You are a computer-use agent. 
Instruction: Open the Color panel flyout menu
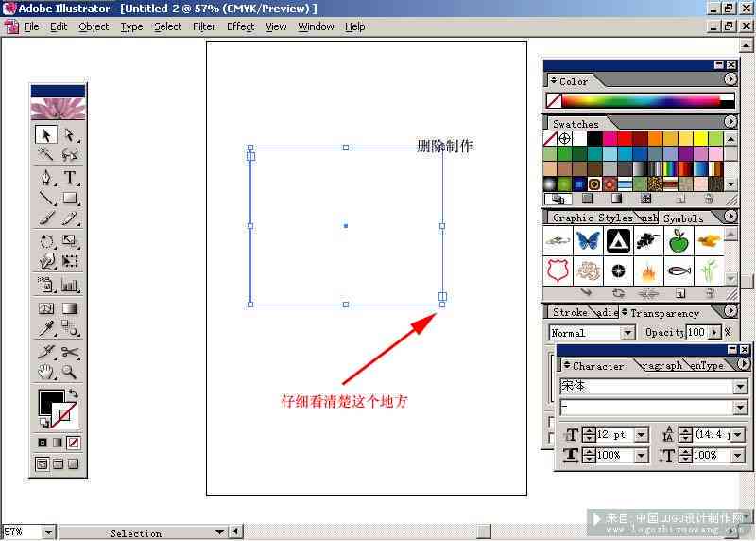pos(730,79)
